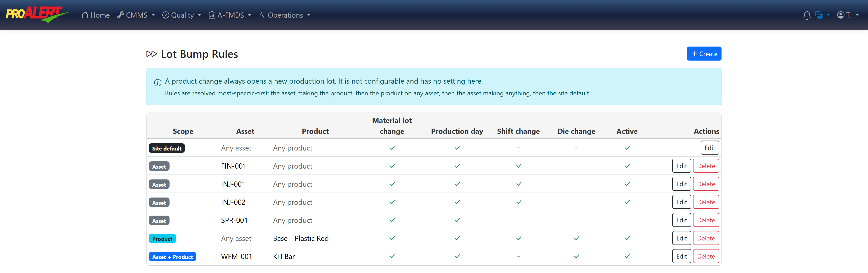The width and height of the screenshot is (868, 273).
Task: Click the SPR-001 asset cell
Action: coord(234,220)
